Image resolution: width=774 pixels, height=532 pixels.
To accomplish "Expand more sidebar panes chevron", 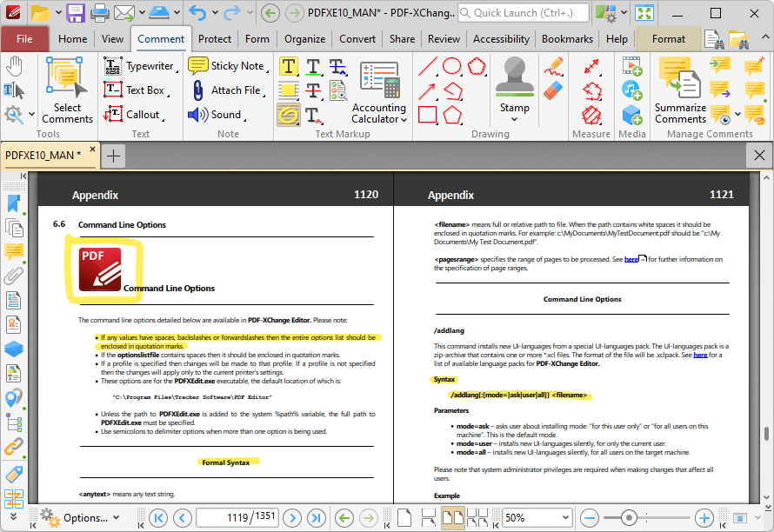I will 13,515.
